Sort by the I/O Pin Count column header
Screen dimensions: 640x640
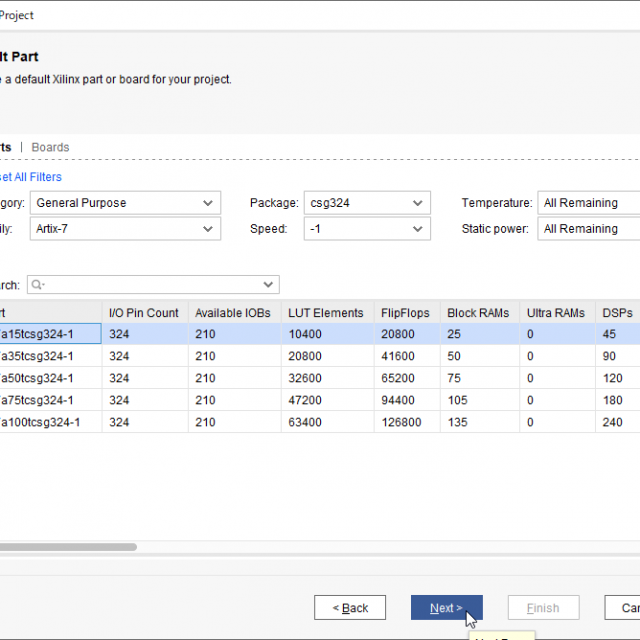coord(144,313)
